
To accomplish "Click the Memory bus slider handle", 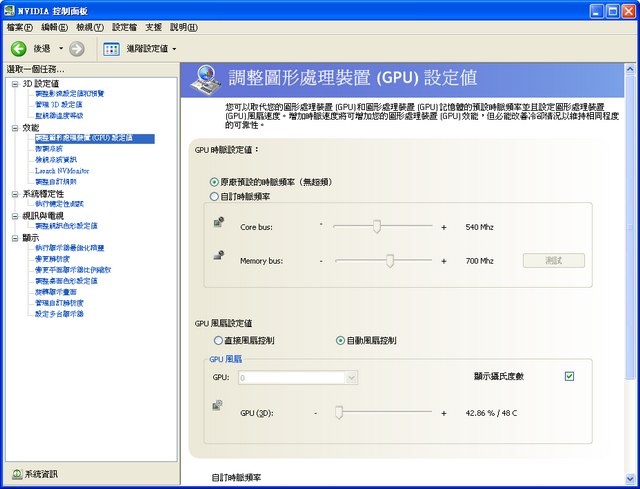I will pyautogui.click(x=390, y=261).
